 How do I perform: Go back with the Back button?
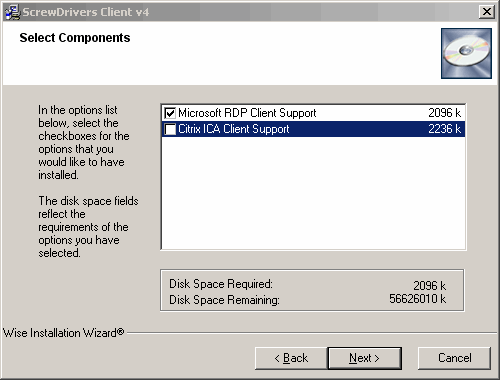[x=291, y=358]
